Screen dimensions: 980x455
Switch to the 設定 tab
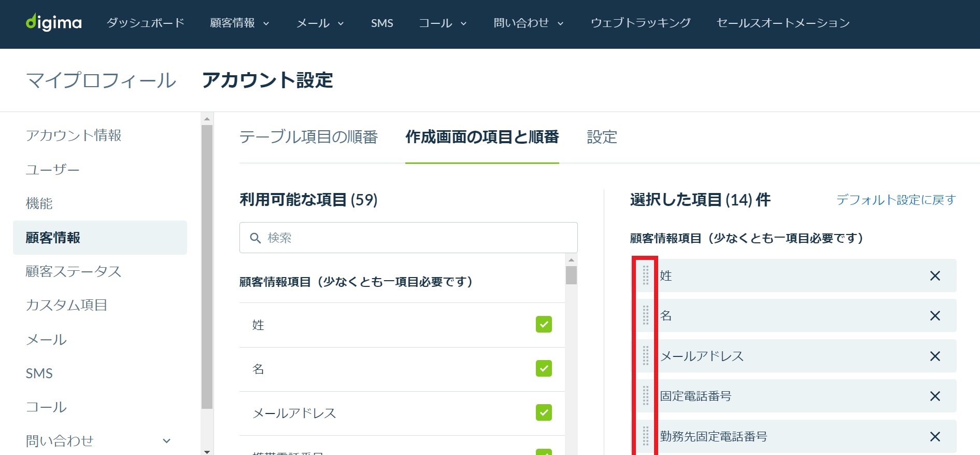[x=602, y=137]
